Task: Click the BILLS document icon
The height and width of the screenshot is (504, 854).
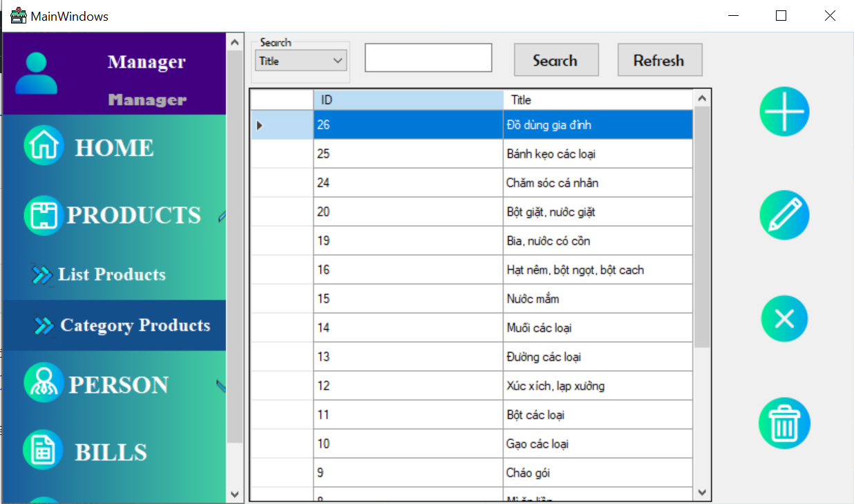Action: 44,450
